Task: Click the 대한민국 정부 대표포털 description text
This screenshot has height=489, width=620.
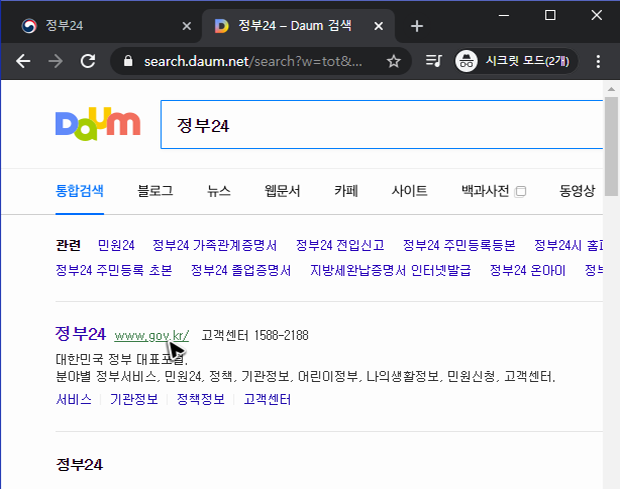Action: click(x=121, y=360)
